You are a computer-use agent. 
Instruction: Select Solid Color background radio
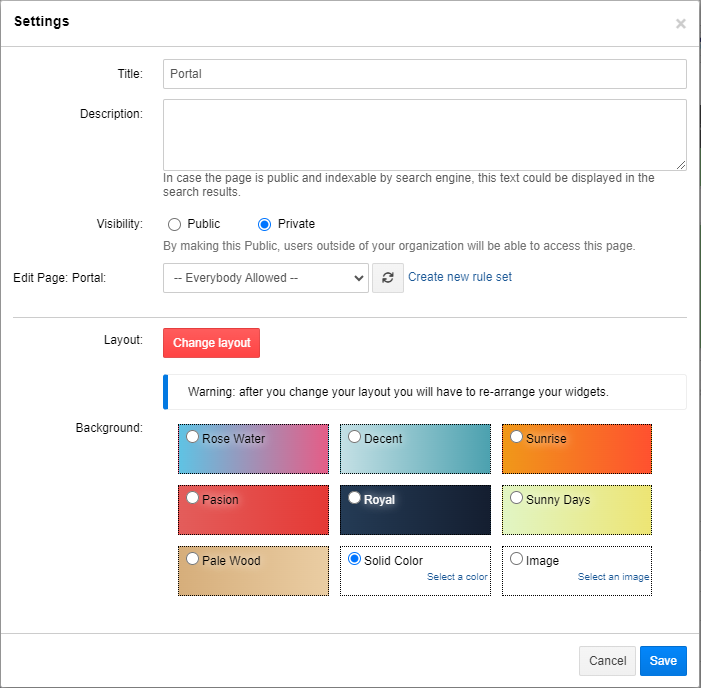[x=354, y=558]
